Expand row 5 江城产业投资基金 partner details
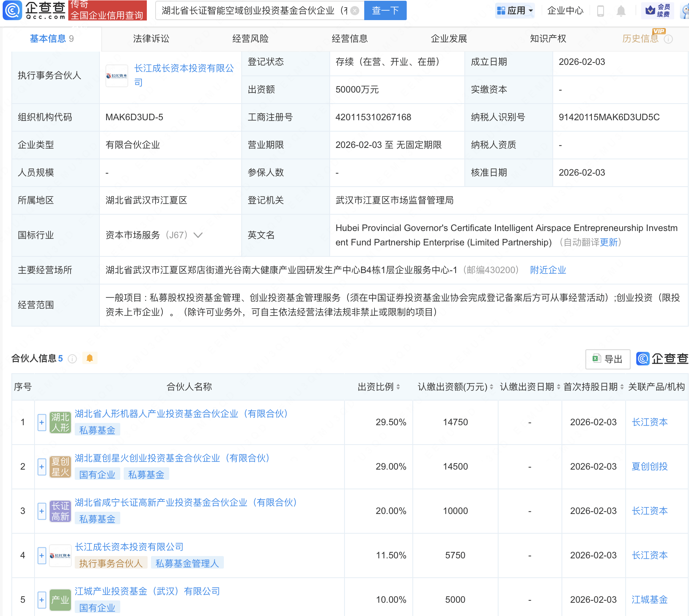 [x=42, y=600]
